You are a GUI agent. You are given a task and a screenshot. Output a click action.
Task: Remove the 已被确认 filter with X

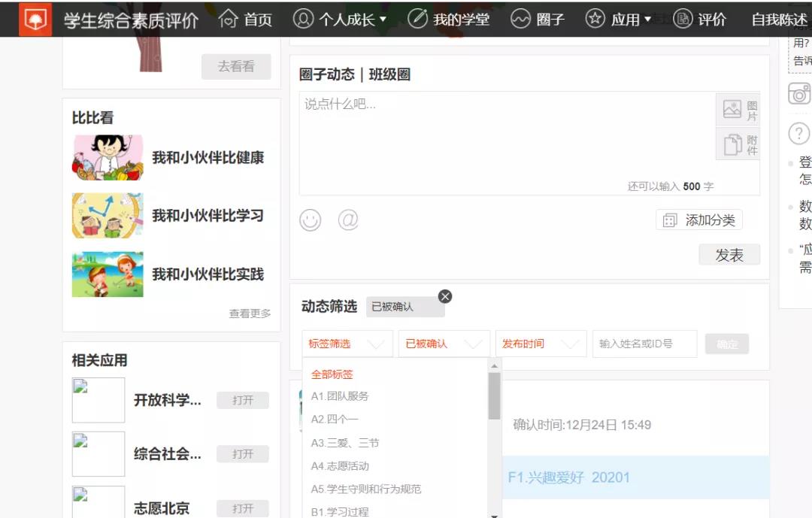445,296
